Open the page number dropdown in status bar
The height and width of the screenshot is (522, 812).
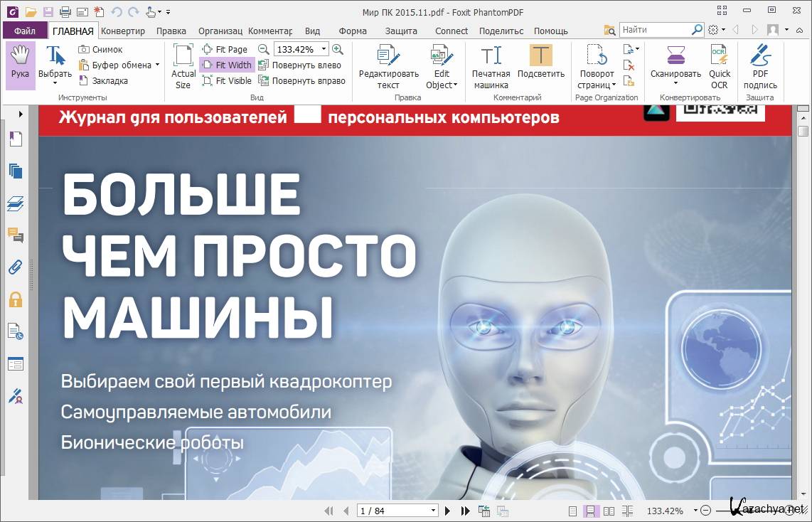pyautogui.click(x=433, y=511)
